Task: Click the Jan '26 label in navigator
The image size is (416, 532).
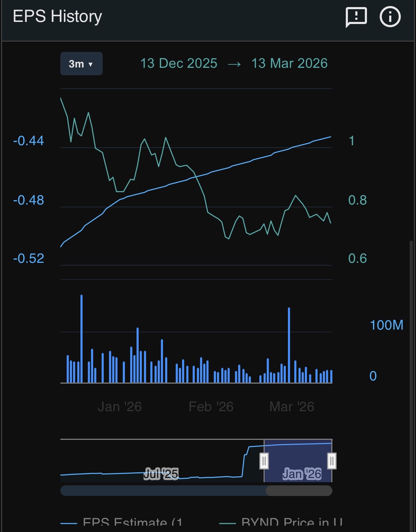Action: click(302, 474)
